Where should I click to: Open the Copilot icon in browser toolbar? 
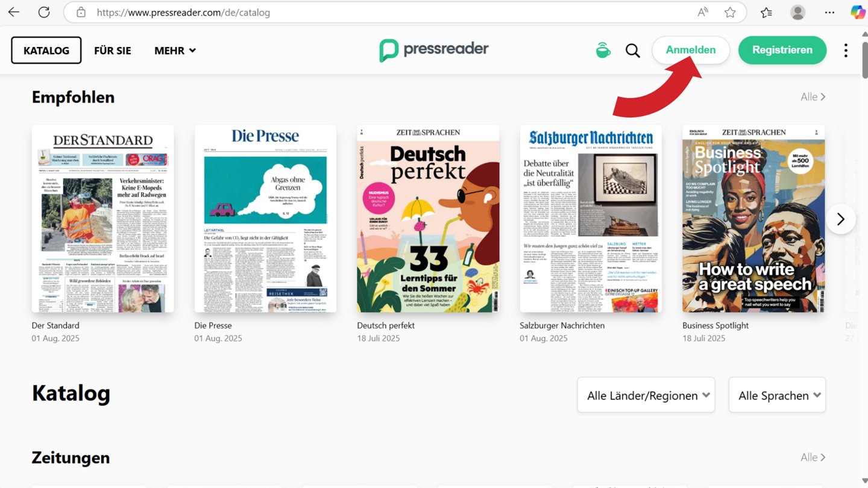(x=857, y=12)
